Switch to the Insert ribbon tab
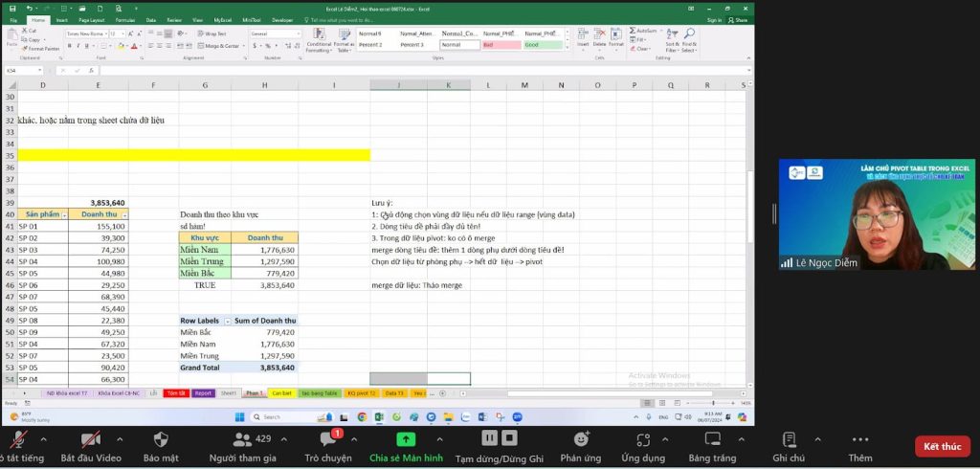This screenshot has width=980, height=469. [x=62, y=21]
